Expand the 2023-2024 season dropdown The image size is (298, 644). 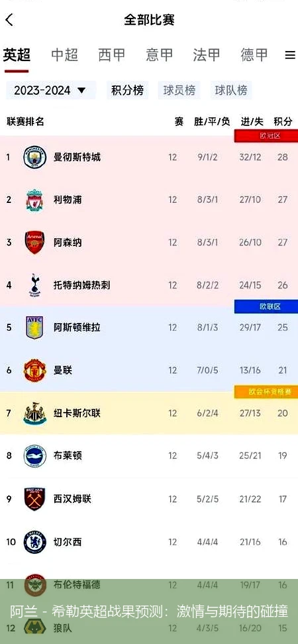pos(50,90)
